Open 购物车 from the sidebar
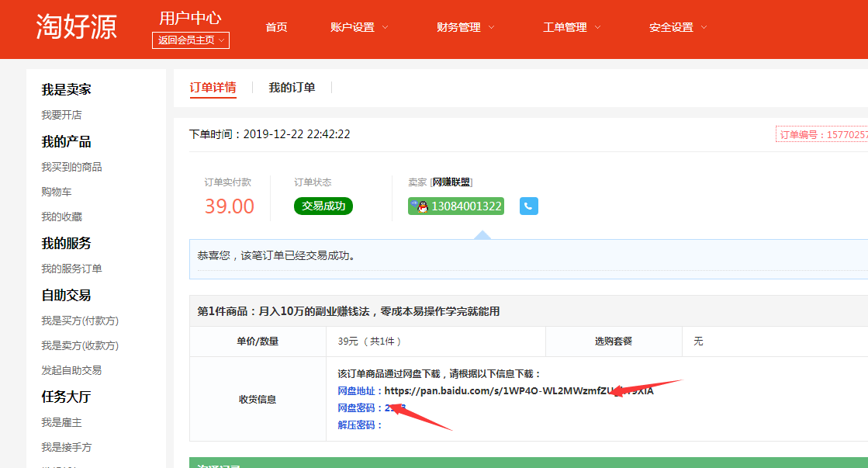 click(x=57, y=192)
